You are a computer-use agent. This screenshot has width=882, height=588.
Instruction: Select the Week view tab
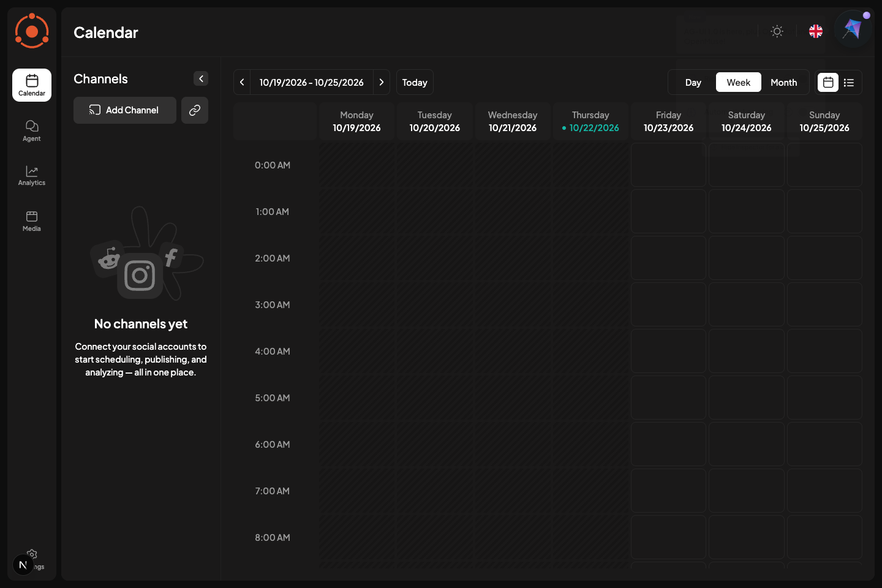tap(739, 82)
